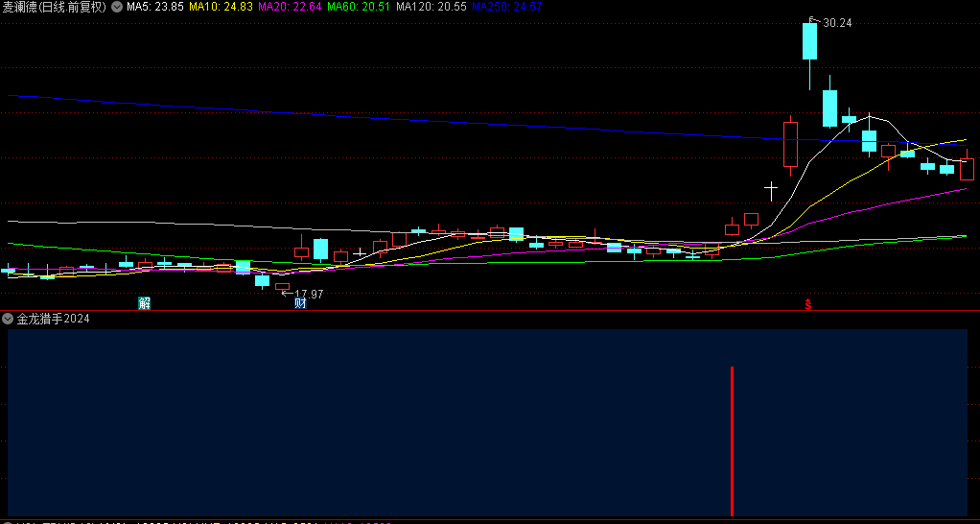Click the 麦澜德(日线.前复权) chart title
This screenshot has width=980, height=524.
[x=55, y=7]
